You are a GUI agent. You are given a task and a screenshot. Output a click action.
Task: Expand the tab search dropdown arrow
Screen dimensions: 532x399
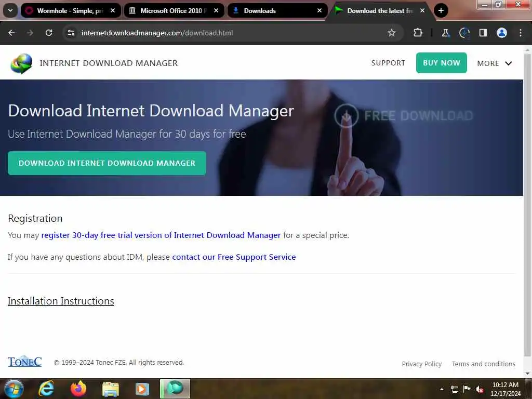click(x=10, y=10)
